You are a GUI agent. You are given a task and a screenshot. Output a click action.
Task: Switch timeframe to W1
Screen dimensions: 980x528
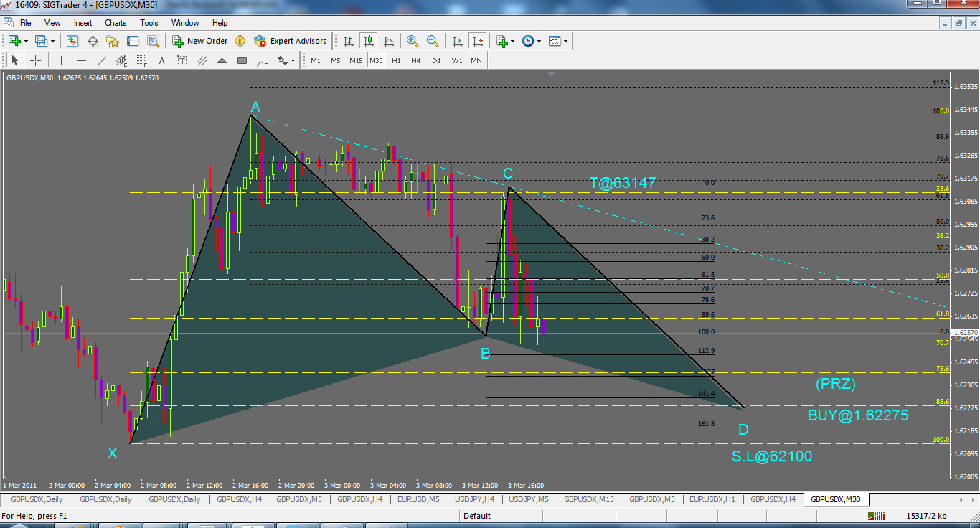pos(456,60)
